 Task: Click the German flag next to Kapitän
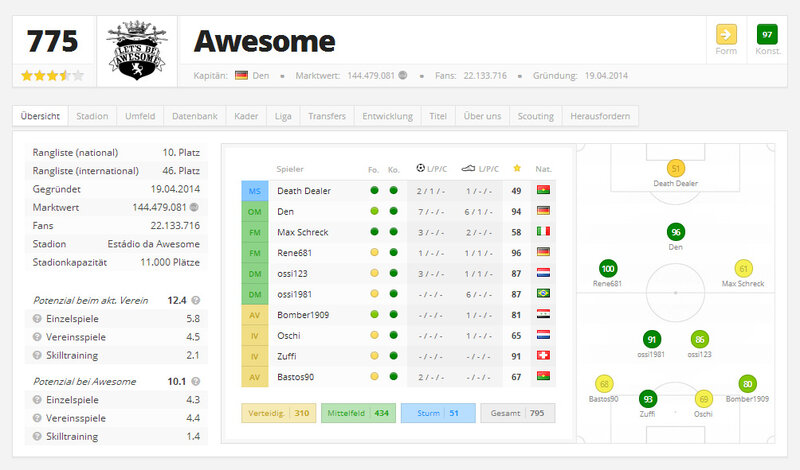click(x=241, y=76)
